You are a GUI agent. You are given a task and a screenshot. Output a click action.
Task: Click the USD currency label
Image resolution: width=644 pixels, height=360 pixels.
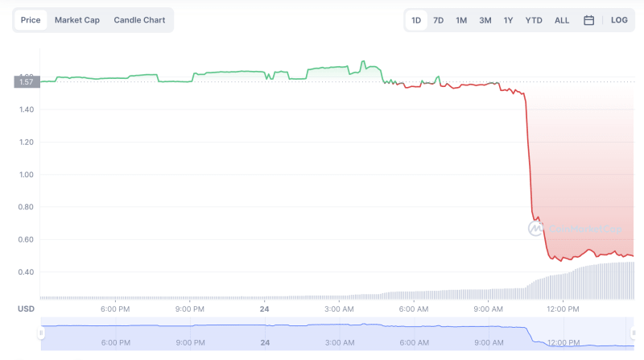(x=26, y=308)
